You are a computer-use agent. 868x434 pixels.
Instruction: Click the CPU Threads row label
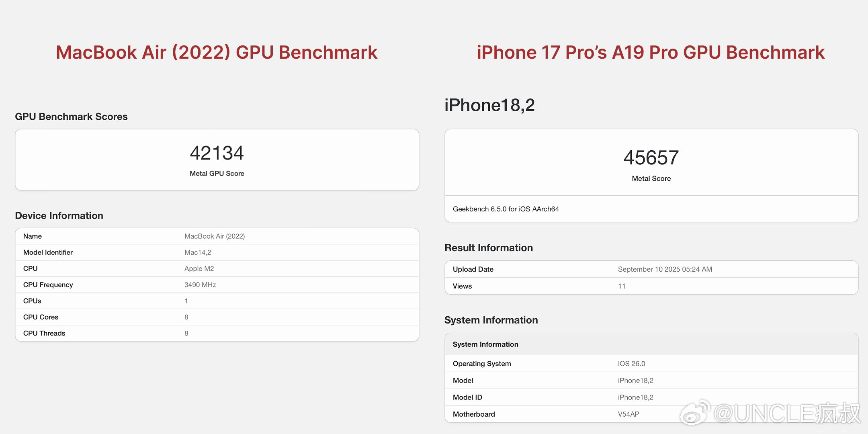coord(44,333)
